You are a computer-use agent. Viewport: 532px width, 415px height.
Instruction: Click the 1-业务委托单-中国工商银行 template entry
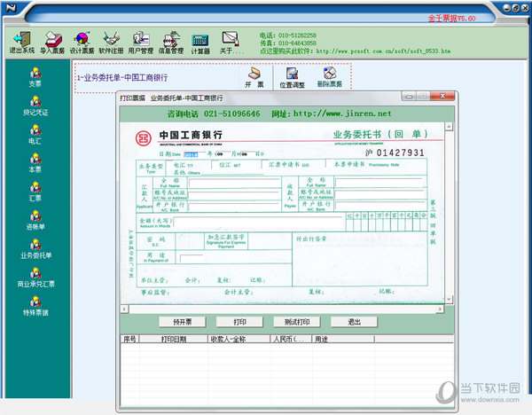122,78
